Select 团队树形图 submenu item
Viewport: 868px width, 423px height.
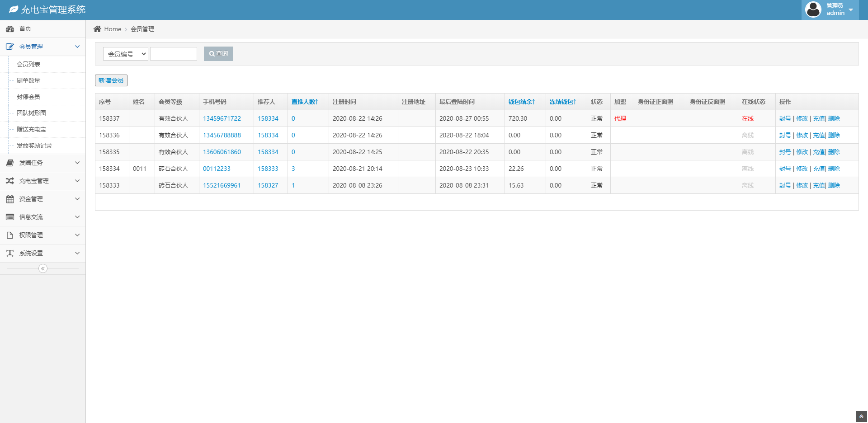(x=31, y=113)
